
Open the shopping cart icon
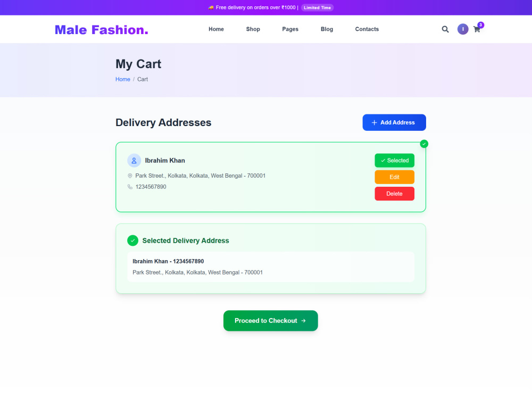(x=477, y=29)
